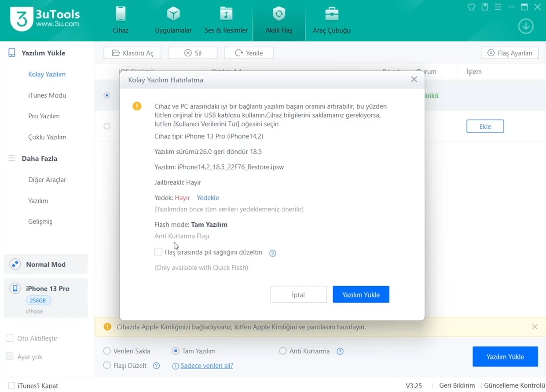Image resolution: width=546 pixels, height=392 pixels.
Task: Close the Kolay Yazılım Hatırlatma dialog
Action: pos(414,80)
